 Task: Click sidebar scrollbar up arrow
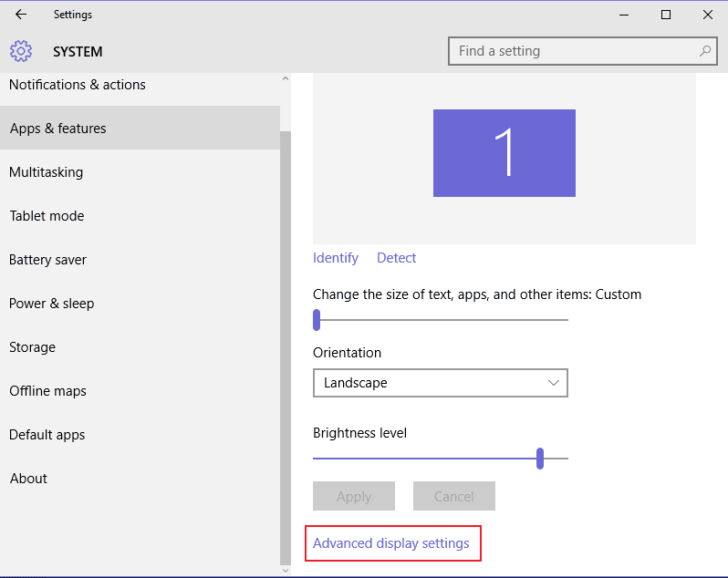click(x=285, y=78)
